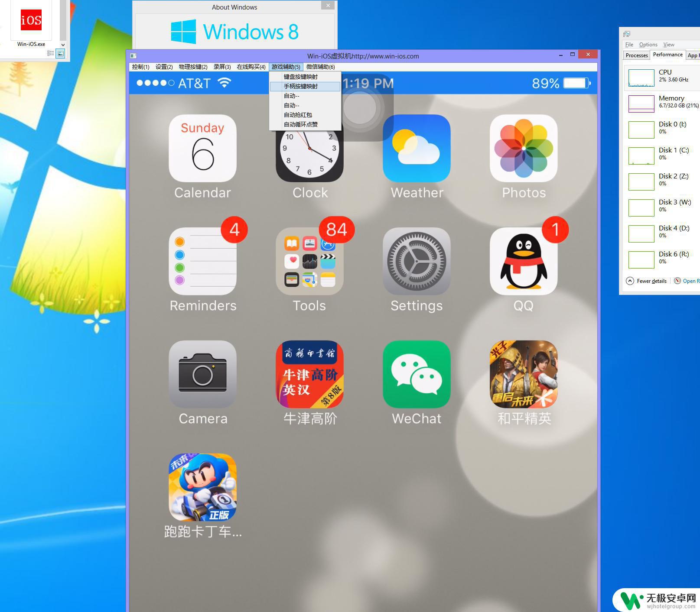
Task: Open the 设置(2) menu
Action: [x=164, y=67]
